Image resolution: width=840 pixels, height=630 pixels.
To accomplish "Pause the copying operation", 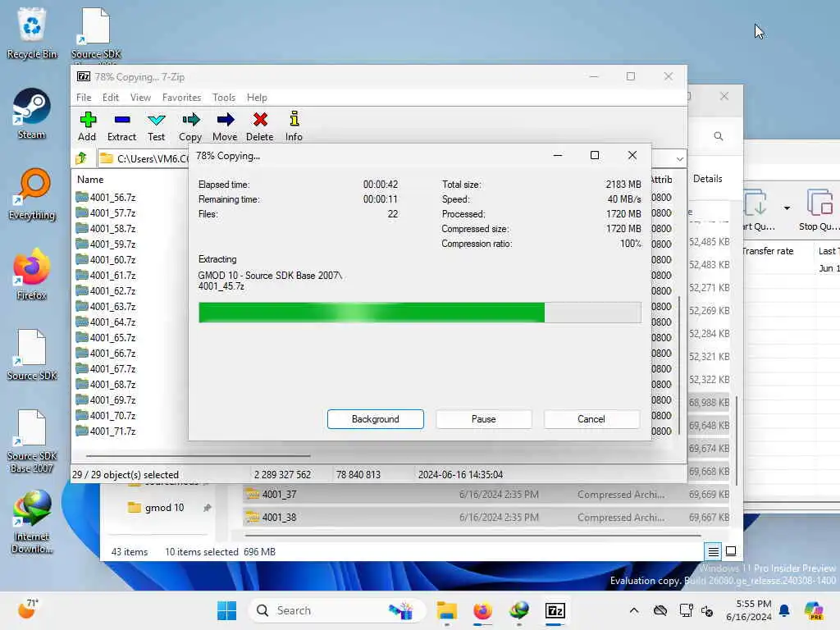I will point(484,419).
